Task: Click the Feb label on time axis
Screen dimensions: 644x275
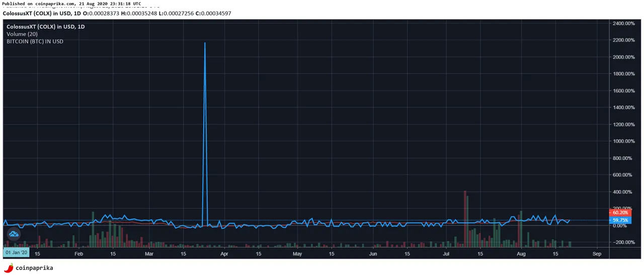Action: click(x=78, y=254)
